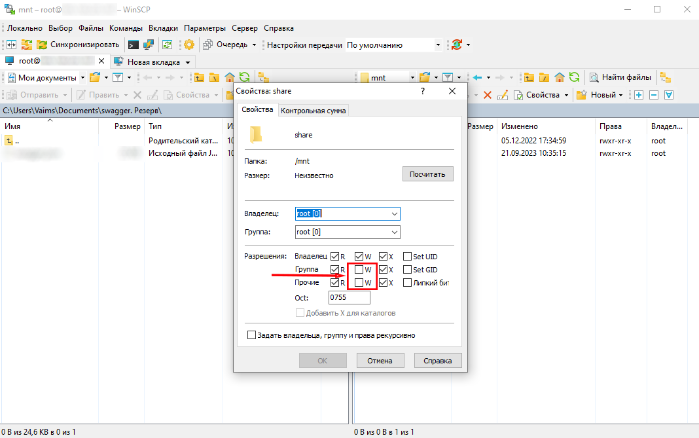
Task: Click select files plus icon
Action: tap(639, 95)
